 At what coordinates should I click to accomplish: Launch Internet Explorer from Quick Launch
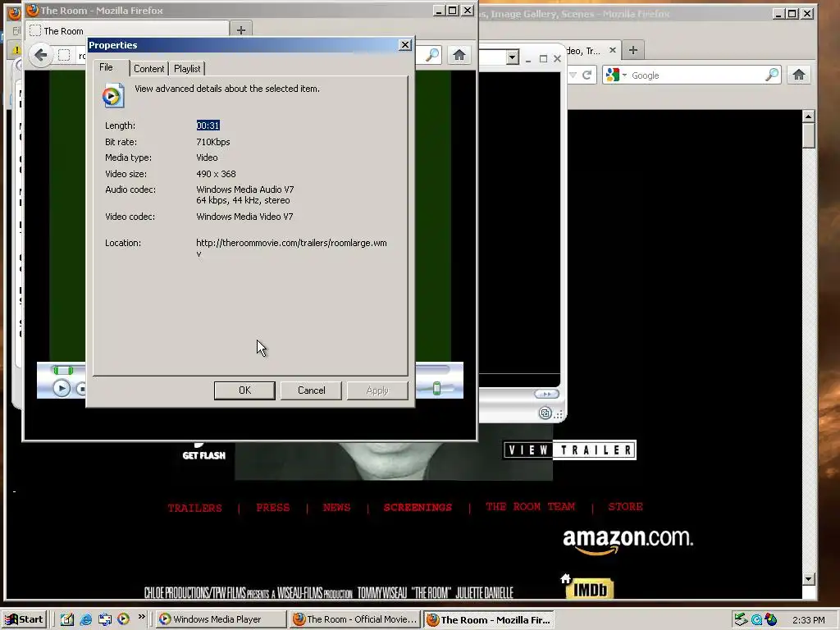point(85,619)
